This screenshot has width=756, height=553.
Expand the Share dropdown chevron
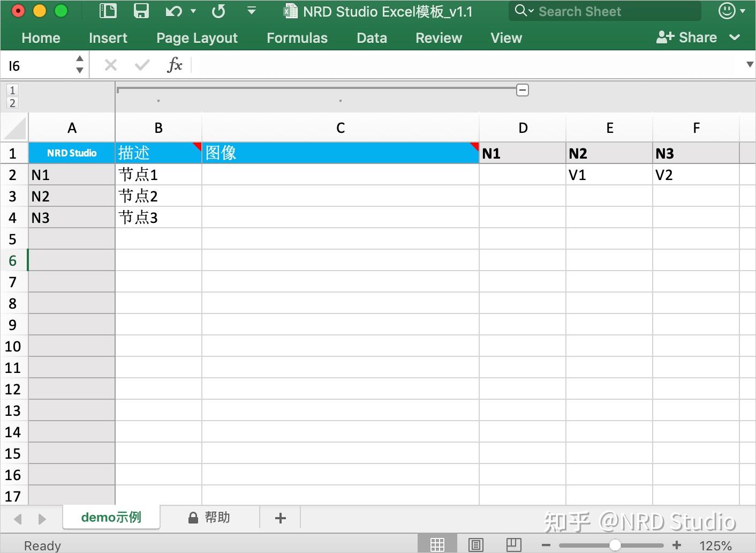click(734, 38)
